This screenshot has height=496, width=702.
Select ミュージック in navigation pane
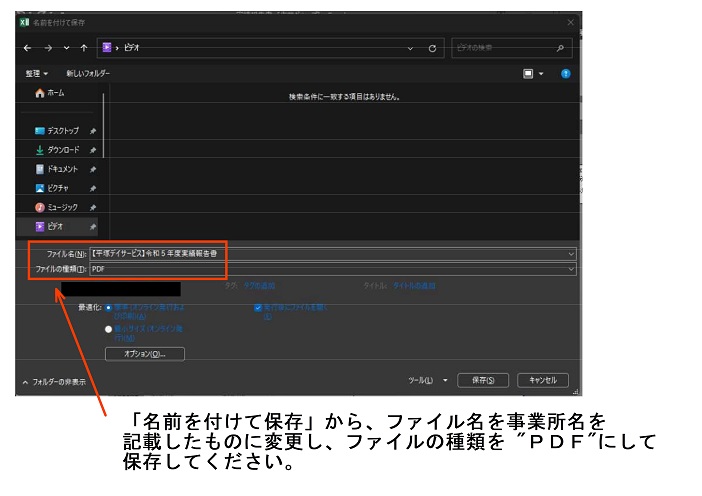(x=56, y=207)
